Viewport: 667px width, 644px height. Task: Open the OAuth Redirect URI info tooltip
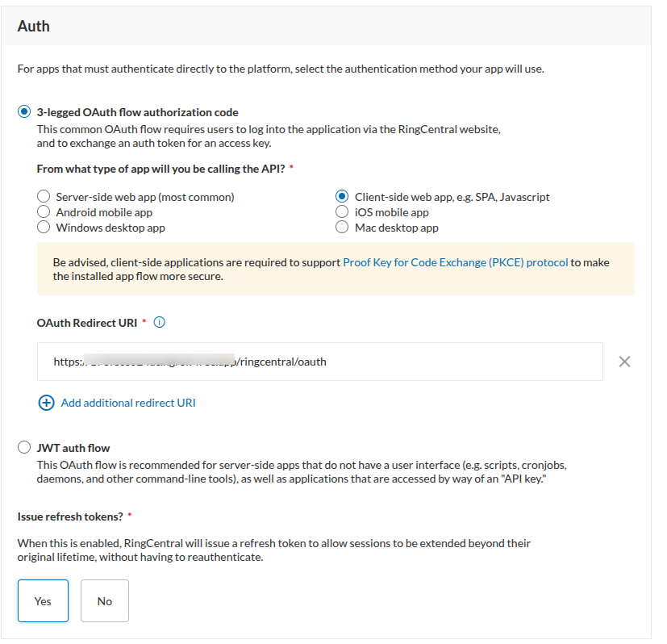(x=159, y=322)
